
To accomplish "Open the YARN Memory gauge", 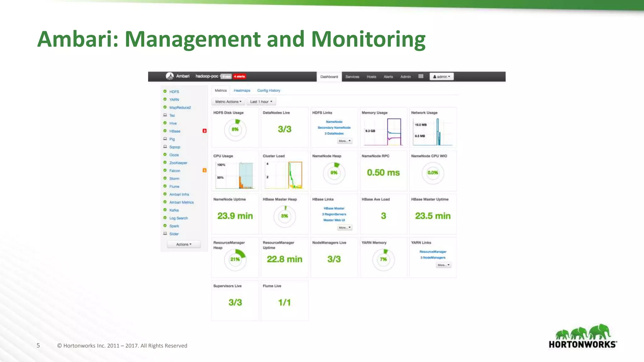I will (383, 260).
